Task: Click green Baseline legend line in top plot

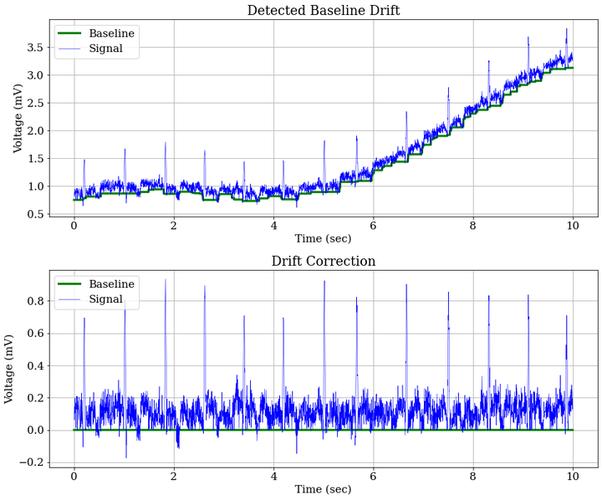Action: (x=69, y=33)
